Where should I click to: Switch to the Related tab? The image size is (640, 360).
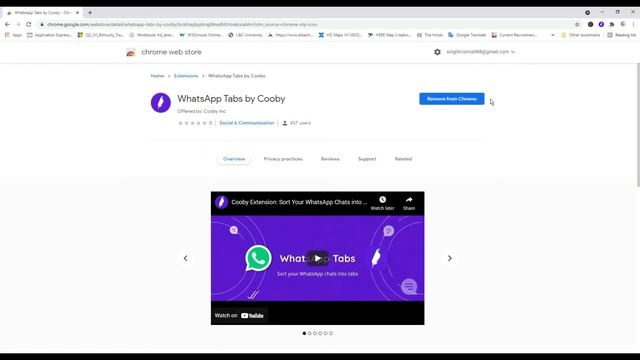(403, 159)
